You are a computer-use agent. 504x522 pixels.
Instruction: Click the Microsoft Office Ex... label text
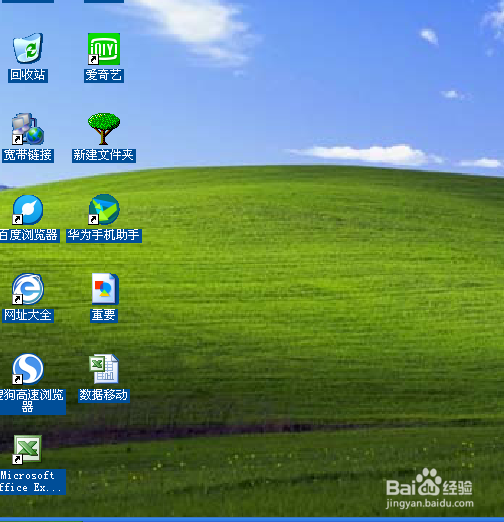32,482
